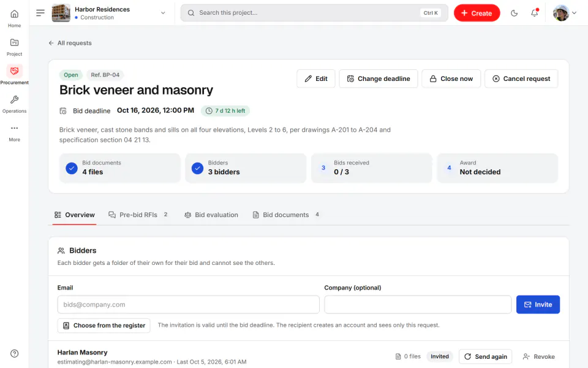Image resolution: width=588 pixels, height=368 pixels.
Task: Click the Bid deadline calendar icon
Action: click(x=63, y=111)
